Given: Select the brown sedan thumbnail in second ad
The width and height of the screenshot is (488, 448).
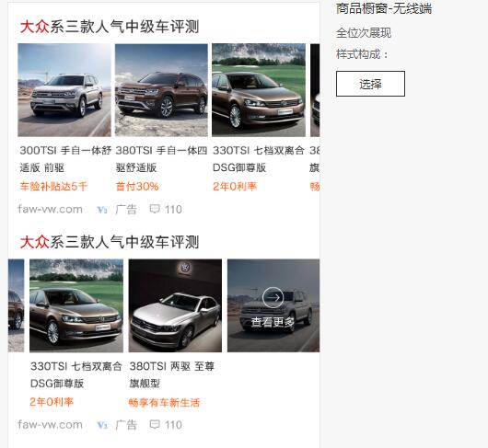Looking at the screenshot, I should click(76, 305).
